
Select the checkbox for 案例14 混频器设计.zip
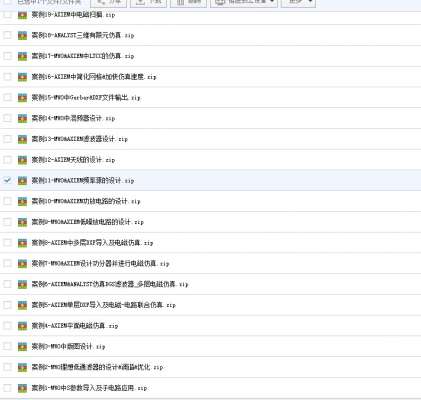[7, 118]
